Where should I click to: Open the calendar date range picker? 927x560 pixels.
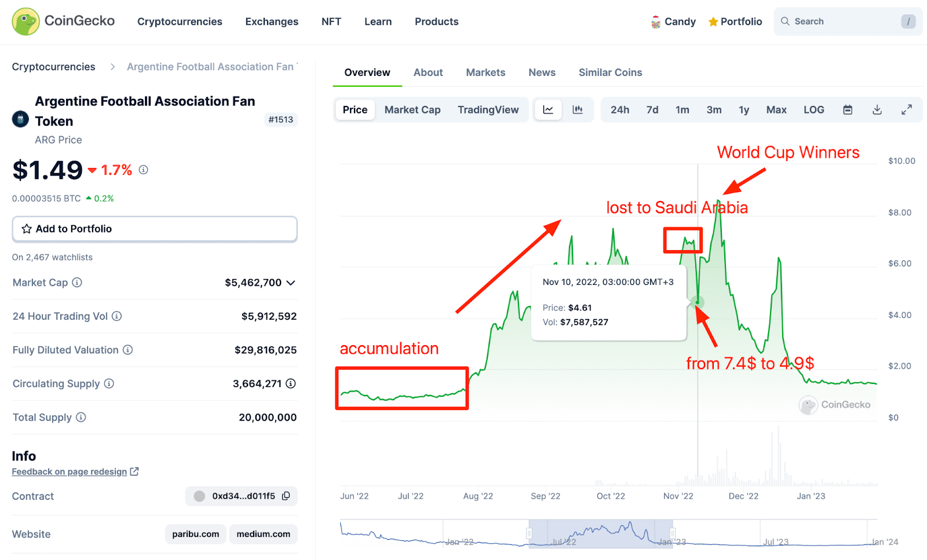(x=848, y=109)
